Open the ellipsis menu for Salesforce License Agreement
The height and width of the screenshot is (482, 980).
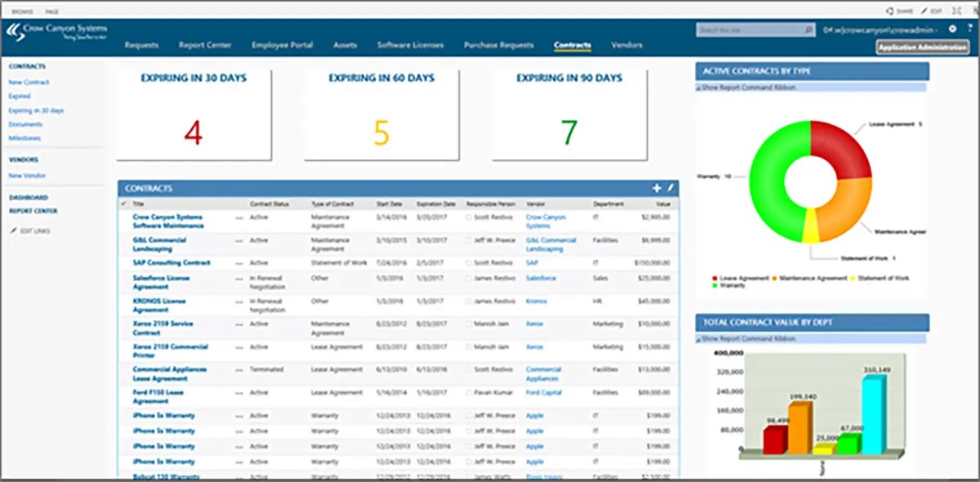tap(239, 279)
